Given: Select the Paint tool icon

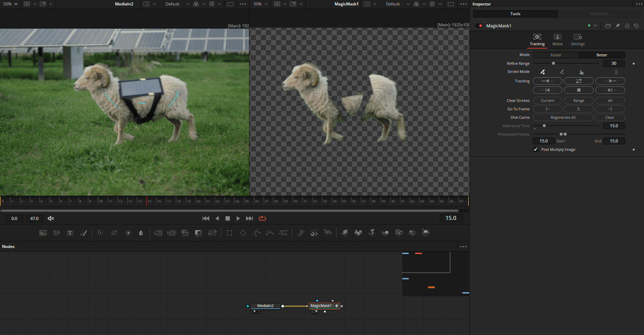Looking at the screenshot, I should coord(84,233).
